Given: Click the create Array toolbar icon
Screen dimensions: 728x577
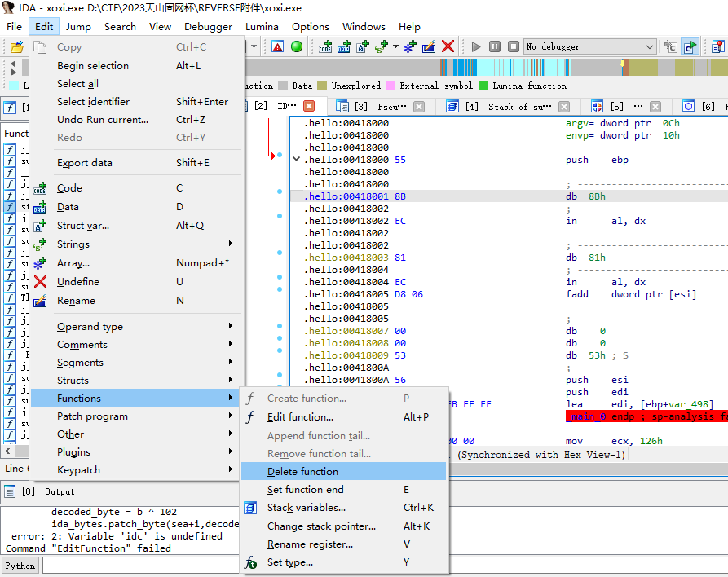Looking at the screenshot, I should [x=410, y=46].
